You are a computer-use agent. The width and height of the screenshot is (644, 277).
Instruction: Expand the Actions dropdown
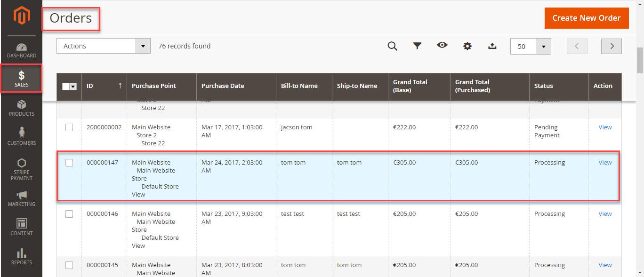(x=143, y=46)
